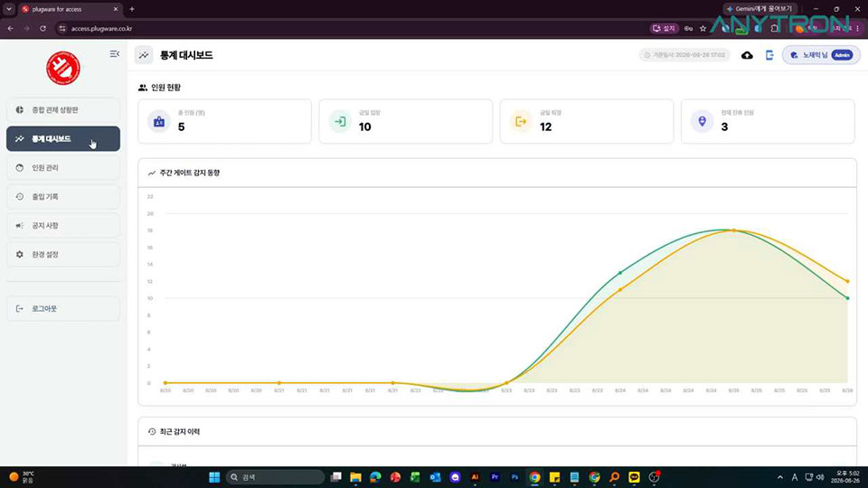Click the value 10 in entry card
This screenshot has height=488, width=868.
364,127
